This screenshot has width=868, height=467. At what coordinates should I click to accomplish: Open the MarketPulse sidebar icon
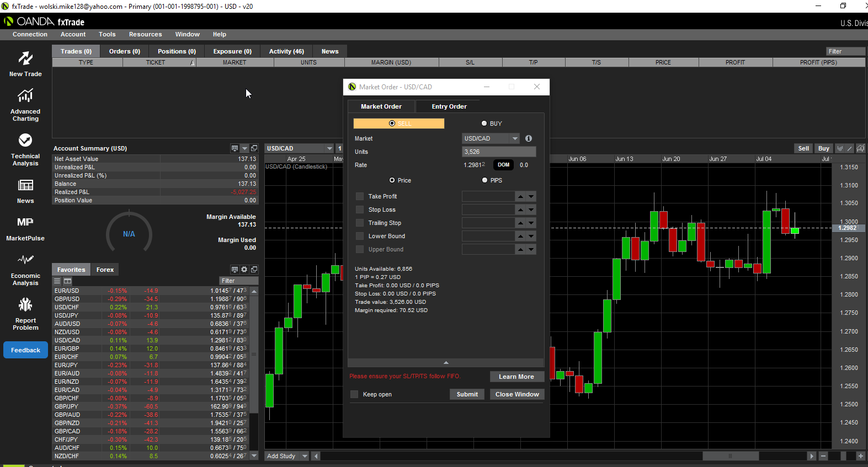(25, 222)
